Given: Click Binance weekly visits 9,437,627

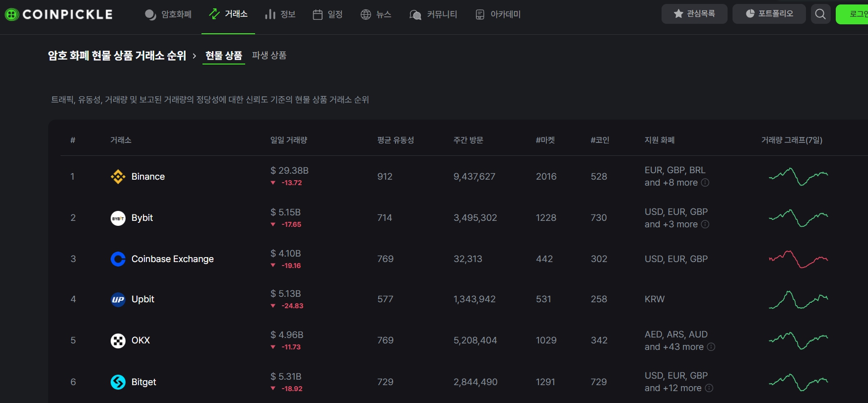Looking at the screenshot, I should [x=474, y=177].
